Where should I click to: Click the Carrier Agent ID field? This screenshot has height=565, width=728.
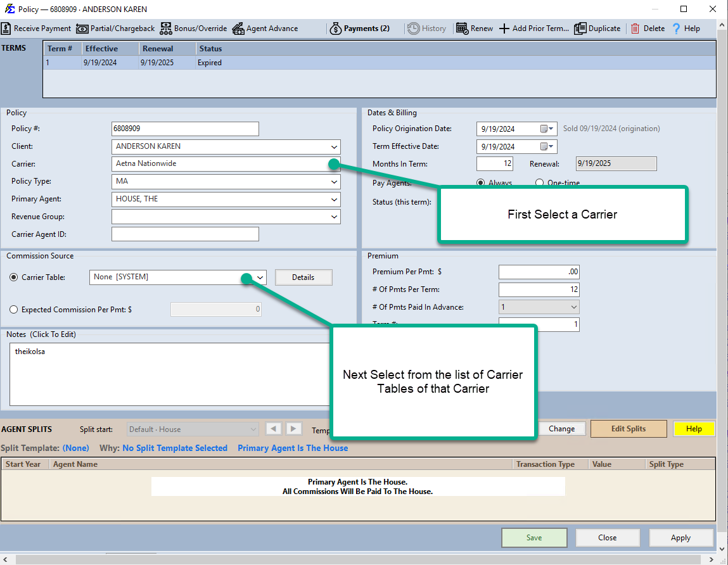[185, 234]
